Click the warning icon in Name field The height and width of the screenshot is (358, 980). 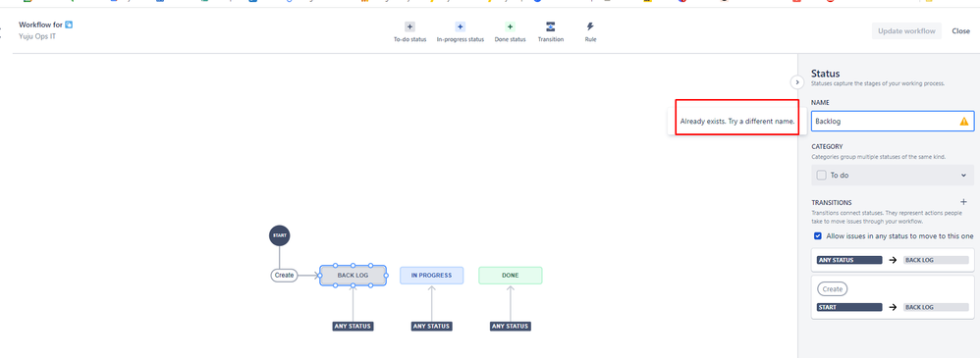point(964,122)
